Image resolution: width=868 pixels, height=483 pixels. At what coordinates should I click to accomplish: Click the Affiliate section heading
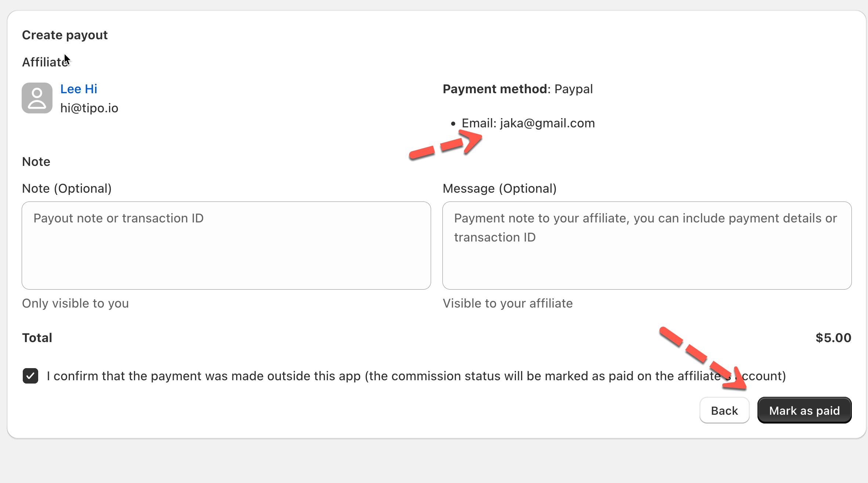(x=45, y=62)
